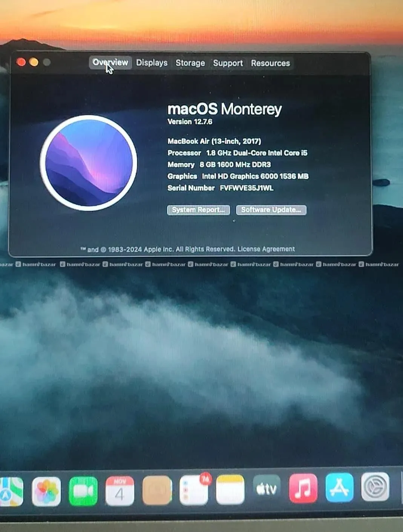403x532 pixels.
Task: Open System Preferences from the dock
Action: [x=375, y=487]
